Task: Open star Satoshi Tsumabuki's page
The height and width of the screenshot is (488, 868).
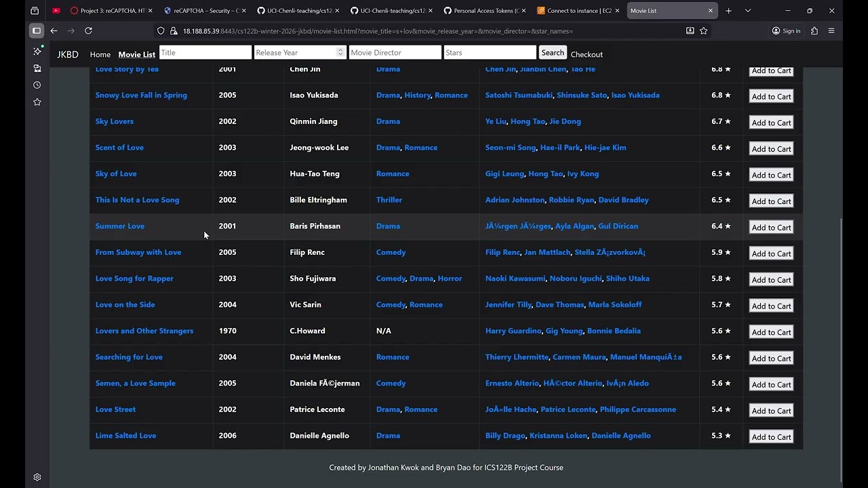Action: 519,96
